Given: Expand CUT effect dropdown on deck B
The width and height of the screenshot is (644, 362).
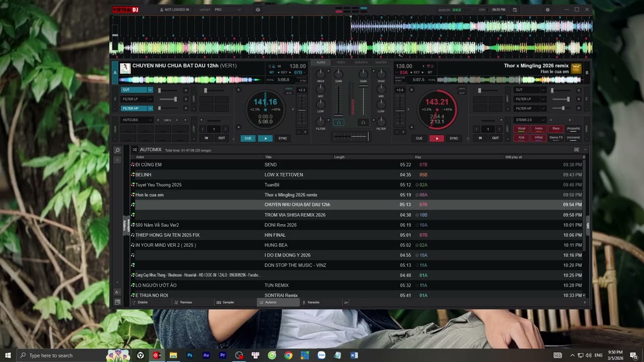Looking at the screenshot, I should [543, 90].
